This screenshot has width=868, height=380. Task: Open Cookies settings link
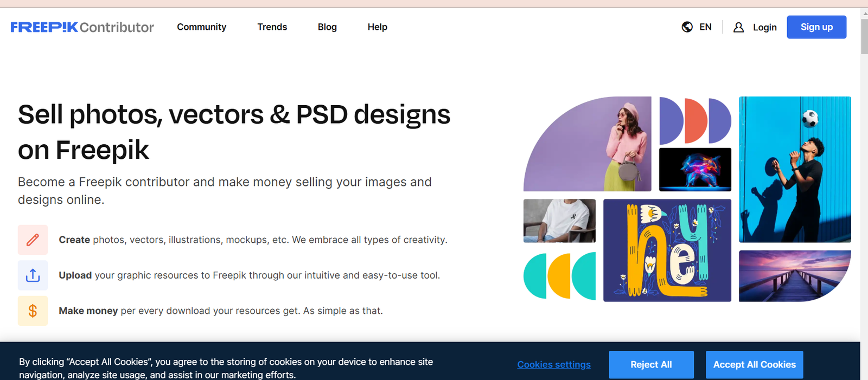554,365
